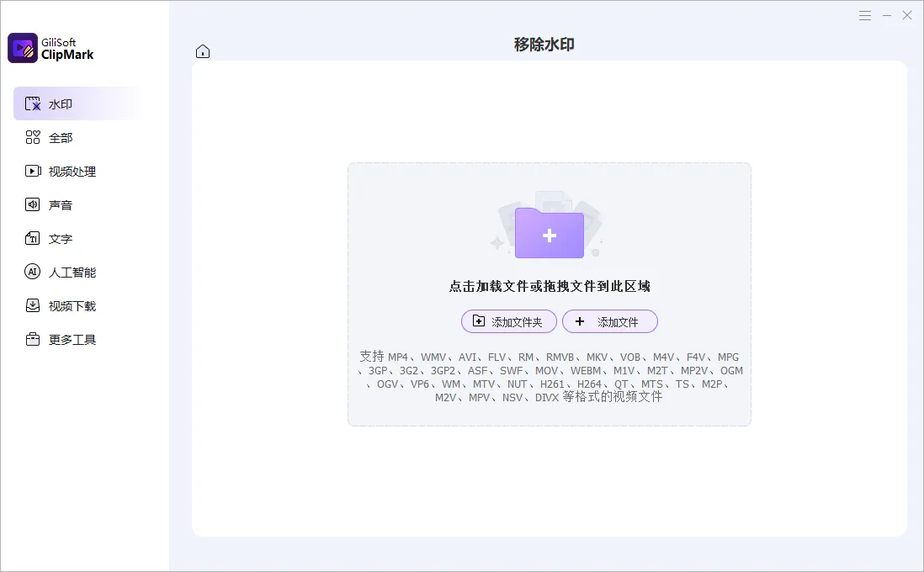Open the hamburger menu in title bar
Viewport: 924px width, 572px height.
tap(865, 15)
